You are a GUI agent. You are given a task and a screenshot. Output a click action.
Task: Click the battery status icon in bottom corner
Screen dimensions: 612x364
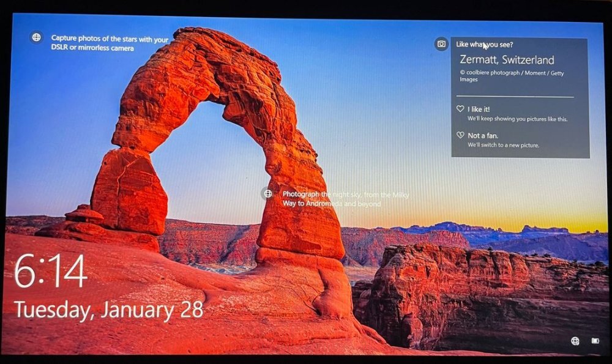pos(595,341)
